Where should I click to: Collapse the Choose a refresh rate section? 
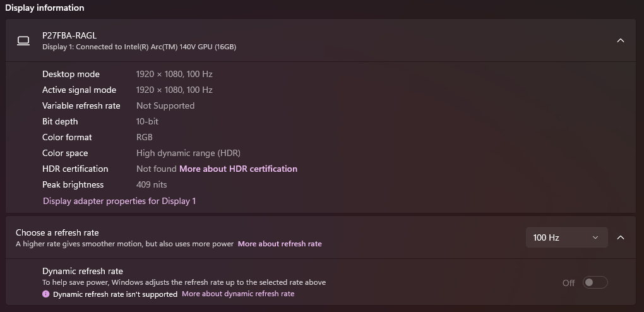(x=620, y=237)
